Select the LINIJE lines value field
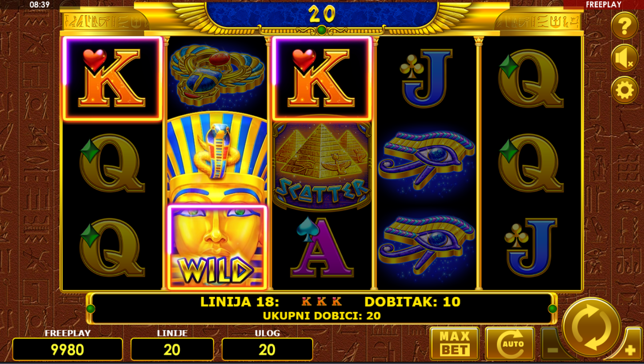The height and width of the screenshot is (364, 644). pos(172,349)
